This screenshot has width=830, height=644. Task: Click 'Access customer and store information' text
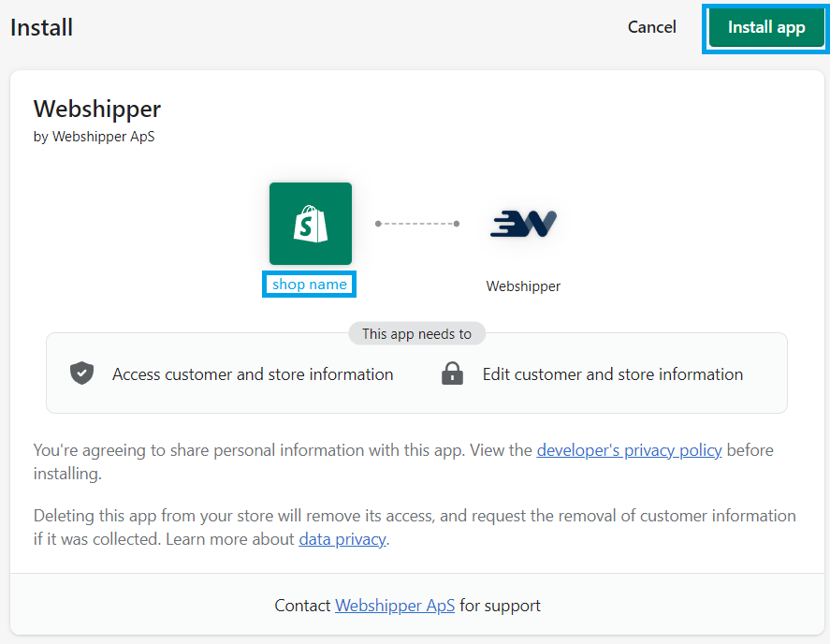click(253, 374)
